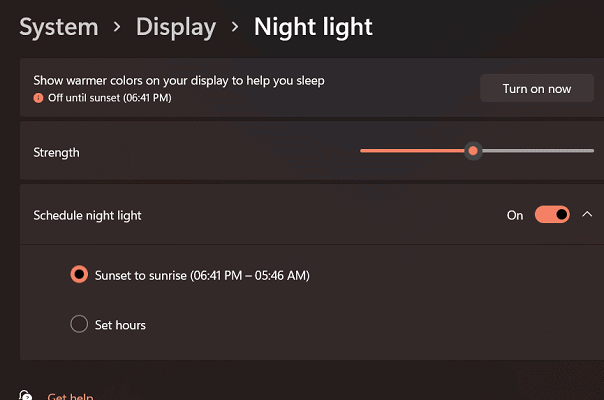Turn off the Schedule night light toggle

click(x=552, y=214)
